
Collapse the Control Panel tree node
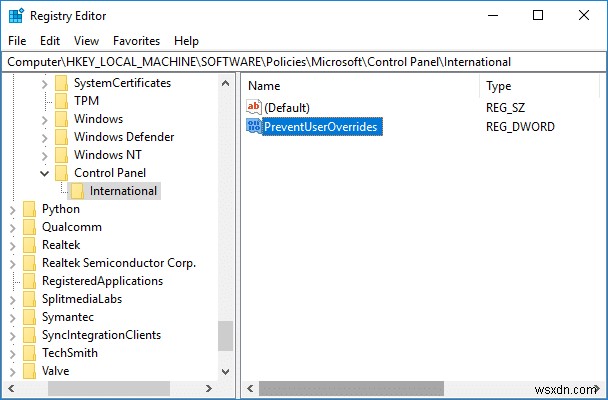(x=44, y=173)
